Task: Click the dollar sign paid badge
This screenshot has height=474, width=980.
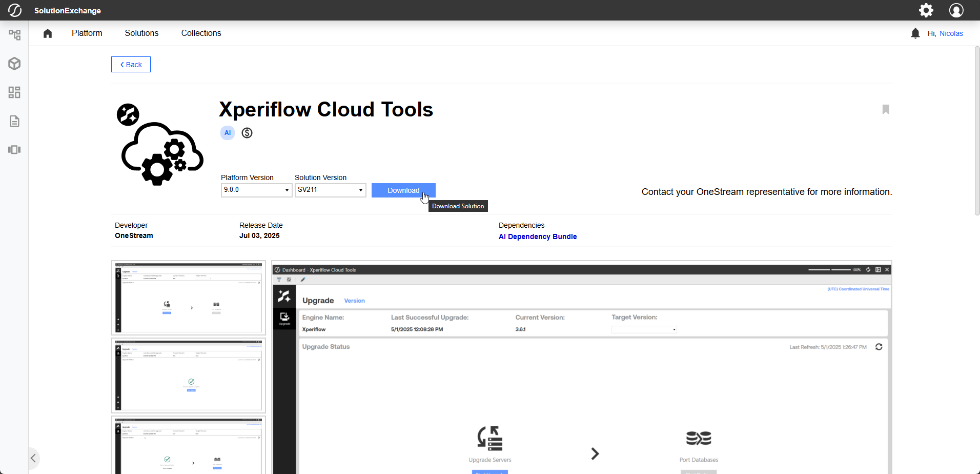Action: 247,133
